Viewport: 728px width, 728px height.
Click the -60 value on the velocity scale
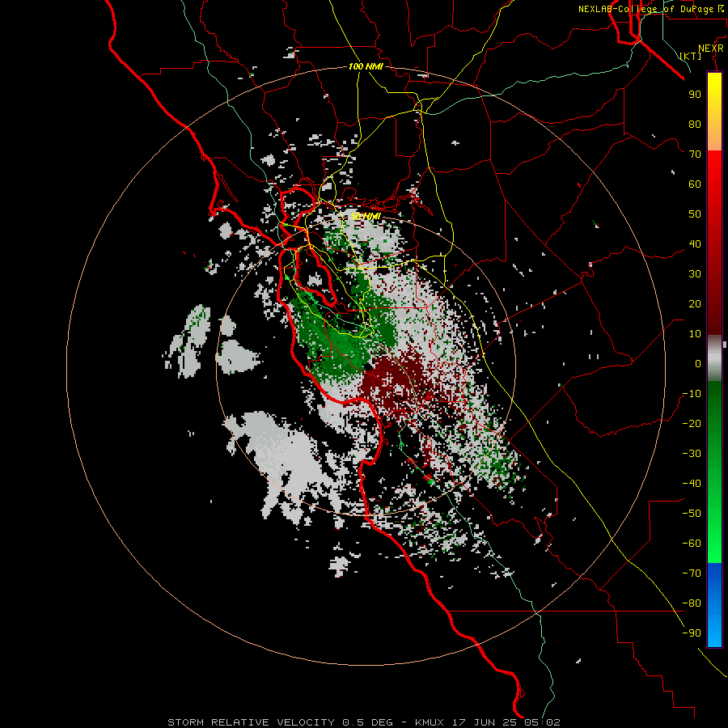692,544
